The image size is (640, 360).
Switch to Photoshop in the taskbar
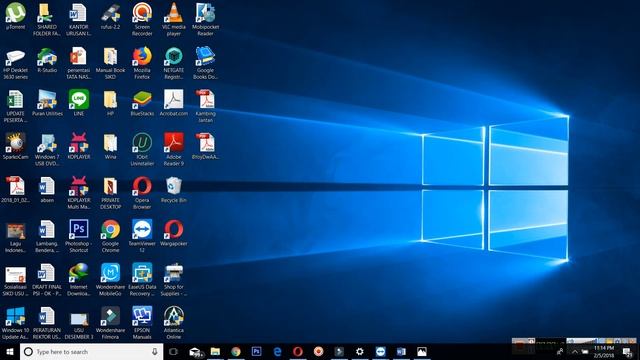(x=256, y=351)
